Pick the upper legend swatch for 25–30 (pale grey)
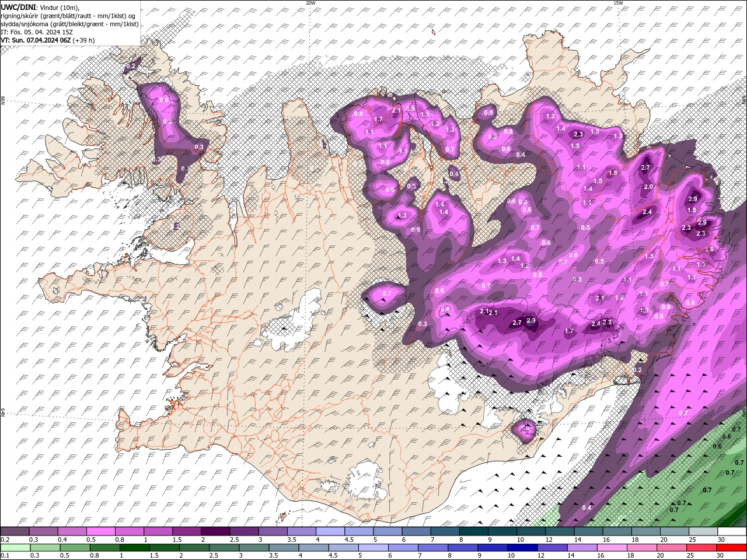Image resolution: width=747 pixels, height=560 pixels. coord(703,531)
